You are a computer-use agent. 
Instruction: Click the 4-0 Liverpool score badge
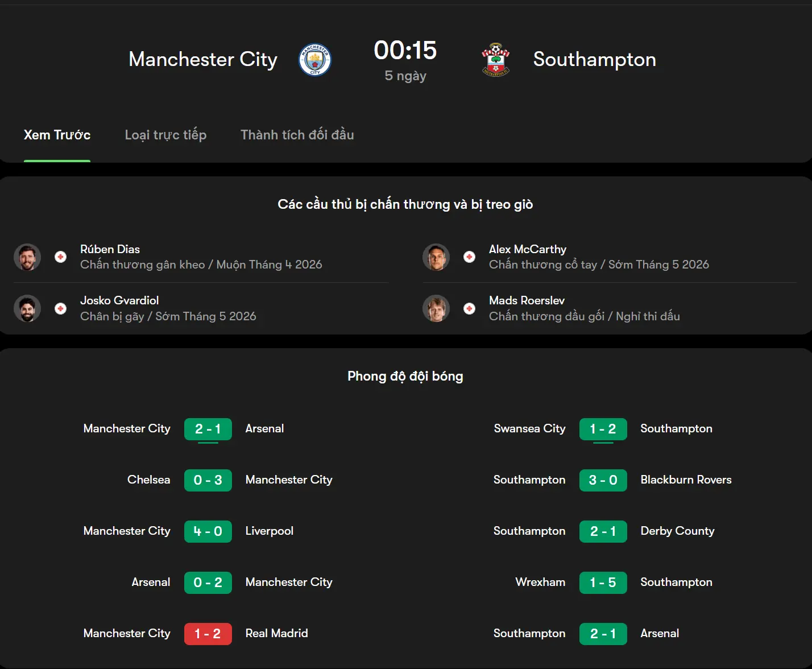tap(208, 531)
